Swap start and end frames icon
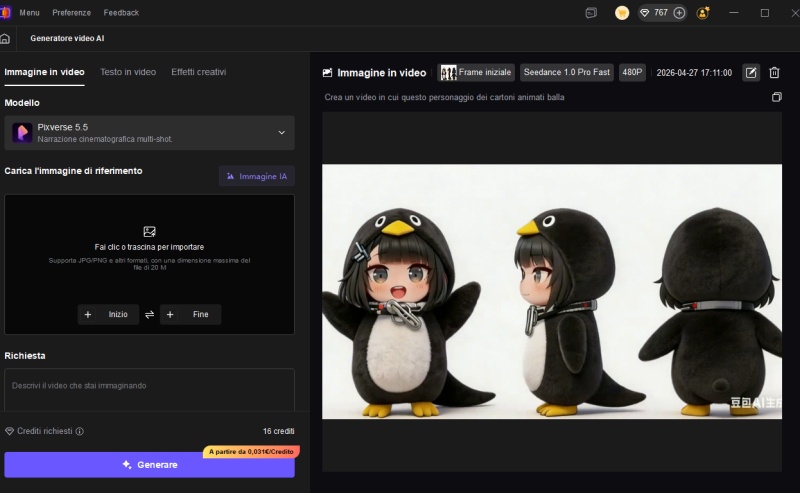 149,314
